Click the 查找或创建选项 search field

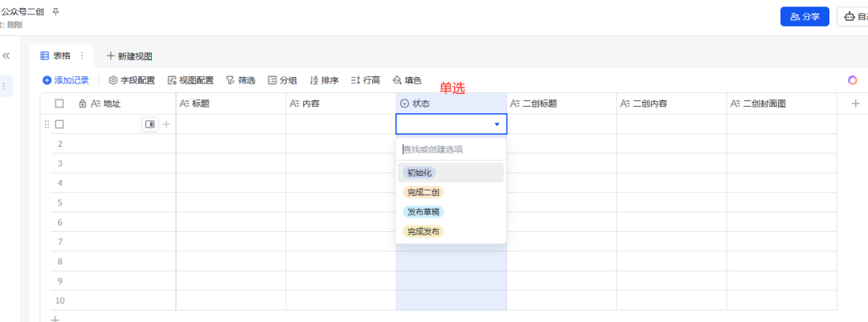tap(450, 149)
